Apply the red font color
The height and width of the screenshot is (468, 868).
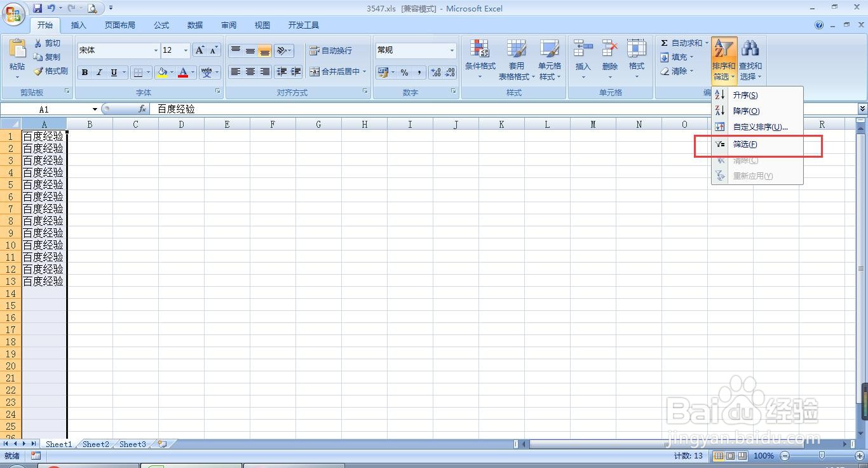tap(184, 72)
